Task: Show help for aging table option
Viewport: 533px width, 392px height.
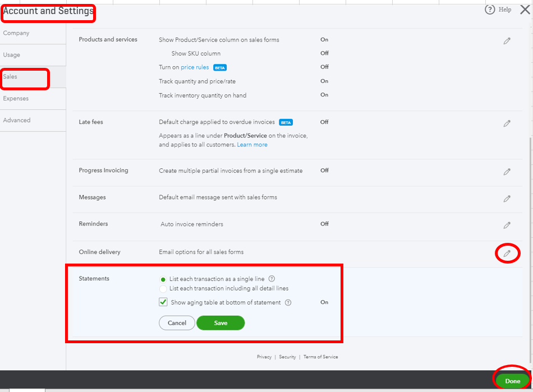Action: coord(288,303)
